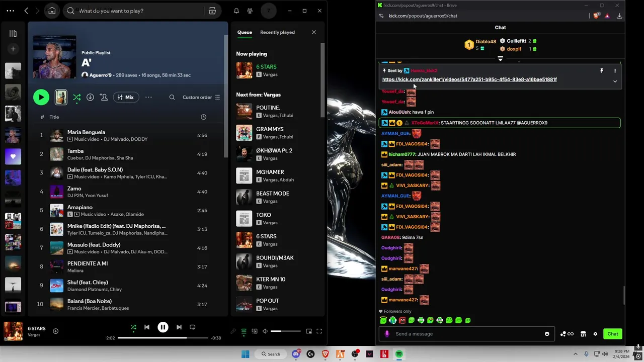The height and width of the screenshot is (362, 644).
Task: Open Browse icon in Spotify search bar
Action: 212,11
